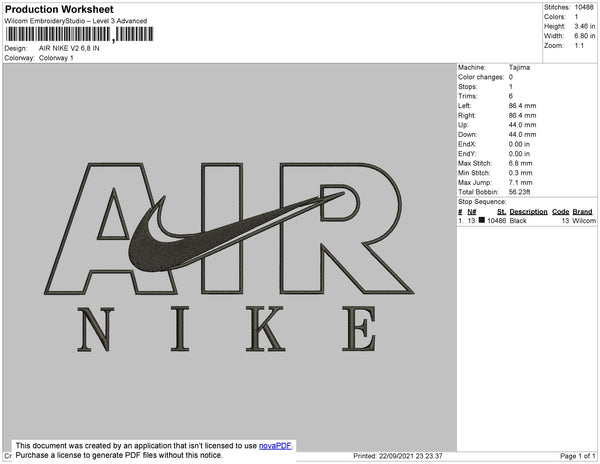Click the Width value 6.80 in
The height and width of the screenshot is (464, 600).
click(x=584, y=36)
